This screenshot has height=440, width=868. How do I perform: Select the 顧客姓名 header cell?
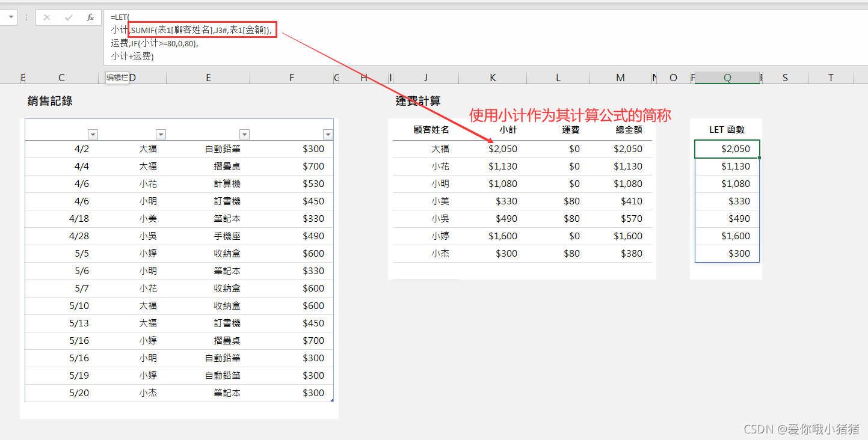(431, 129)
